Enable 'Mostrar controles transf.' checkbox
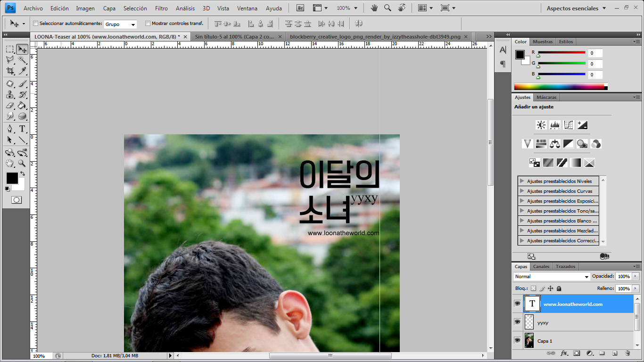Image resolution: width=644 pixels, height=362 pixels. [x=148, y=23]
